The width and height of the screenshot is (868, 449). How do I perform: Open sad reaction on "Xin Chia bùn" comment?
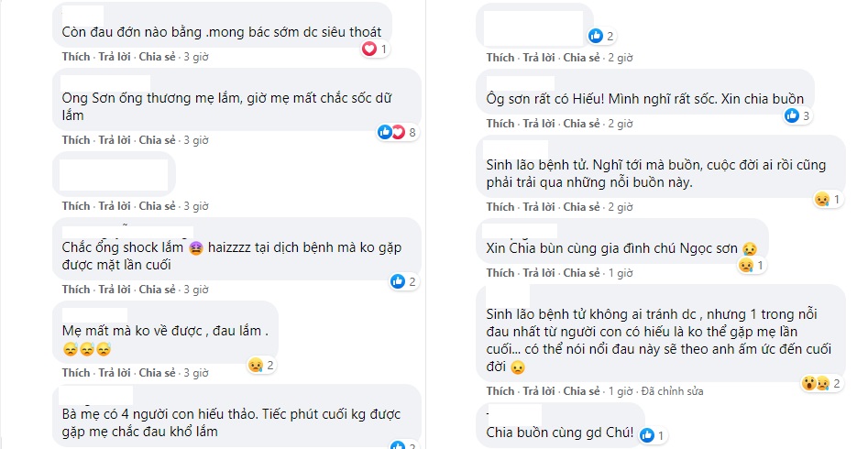[753, 266]
